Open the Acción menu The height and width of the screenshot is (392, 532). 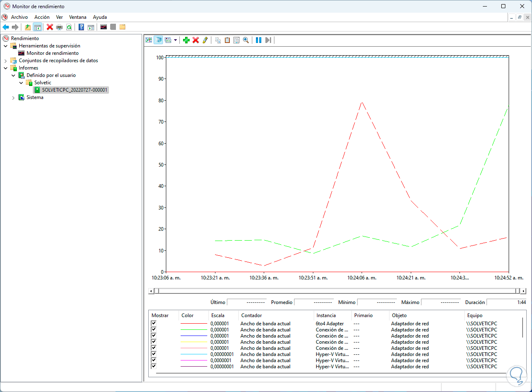[42, 17]
